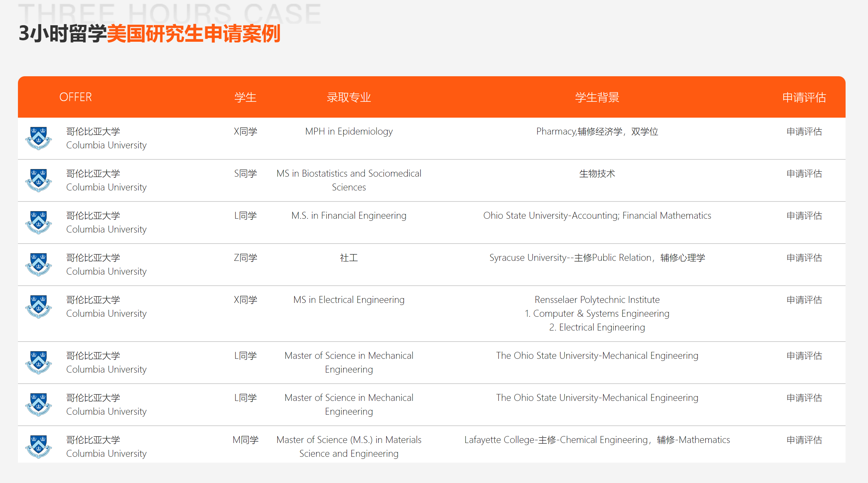The height and width of the screenshot is (483, 868).
Task: Click Lafayette College Chemical Engineering background
Action: (x=597, y=440)
